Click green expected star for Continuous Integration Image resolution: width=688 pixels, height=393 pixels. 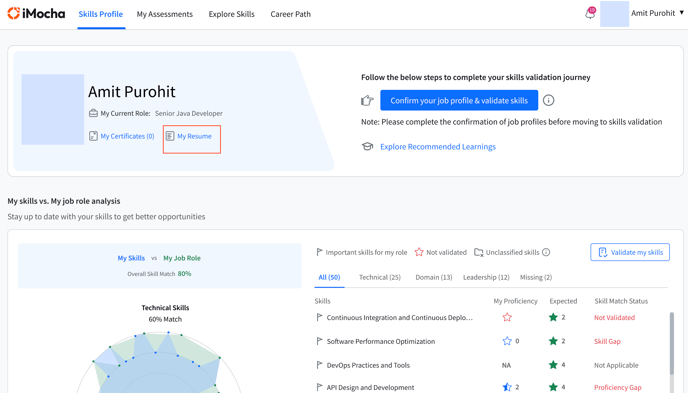(x=553, y=317)
